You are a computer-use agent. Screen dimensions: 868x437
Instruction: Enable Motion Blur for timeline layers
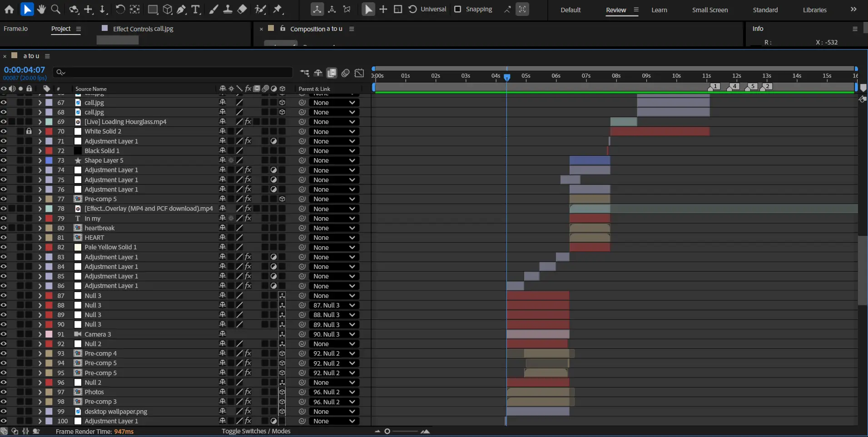(346, 73)
